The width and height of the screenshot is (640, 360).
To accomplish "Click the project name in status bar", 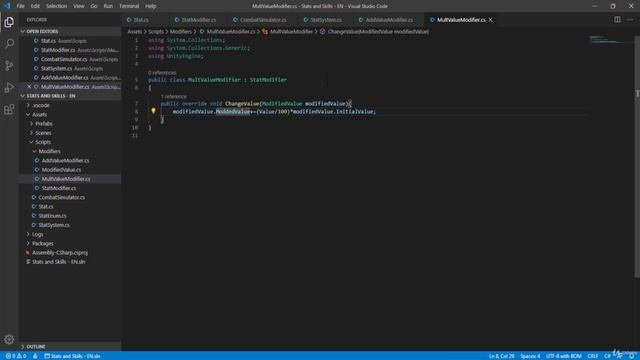I will (x=72, y=356).
